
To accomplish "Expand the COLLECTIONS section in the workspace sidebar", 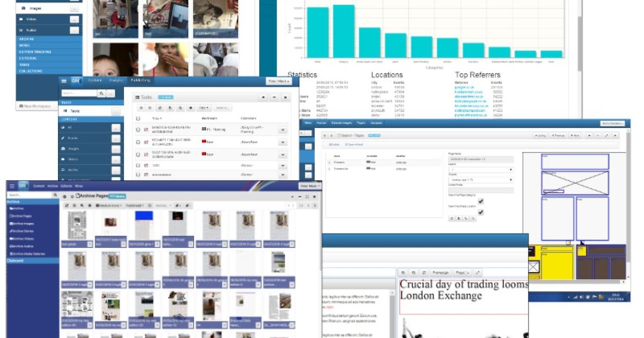I will [x=49, y=71].
